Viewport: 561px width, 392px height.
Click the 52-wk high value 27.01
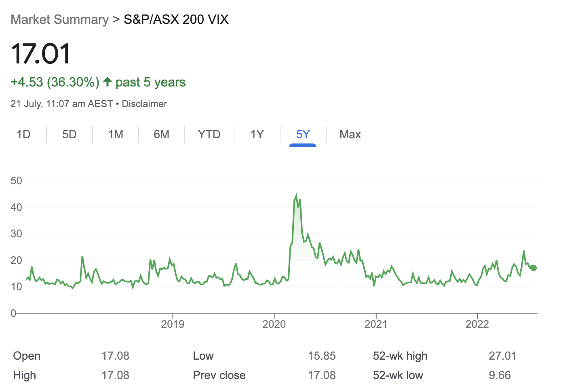[x=502, y=356]
